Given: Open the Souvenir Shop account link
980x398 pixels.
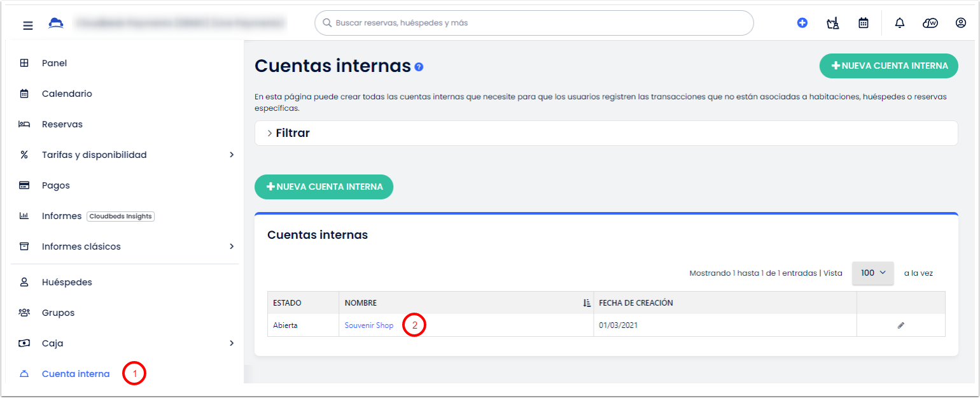Looking at the screenshot, I should point(369,325).
